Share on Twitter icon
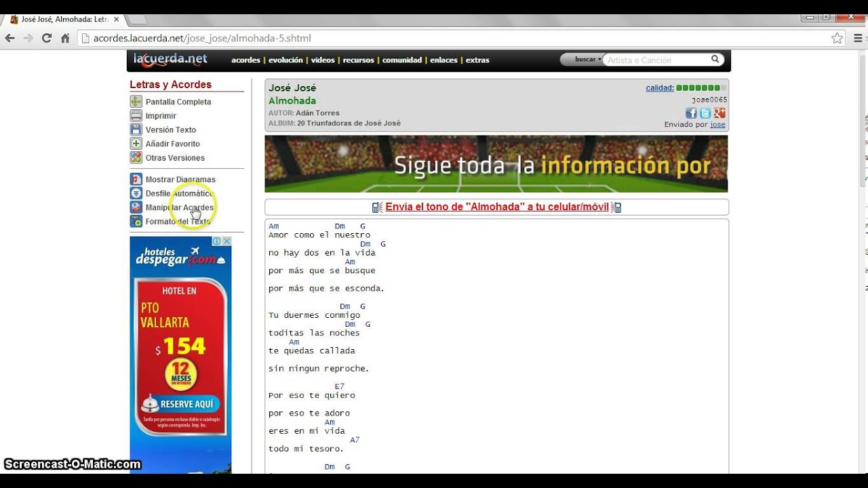Viewport: 868px width, 488px height. [x=705, y=113]
